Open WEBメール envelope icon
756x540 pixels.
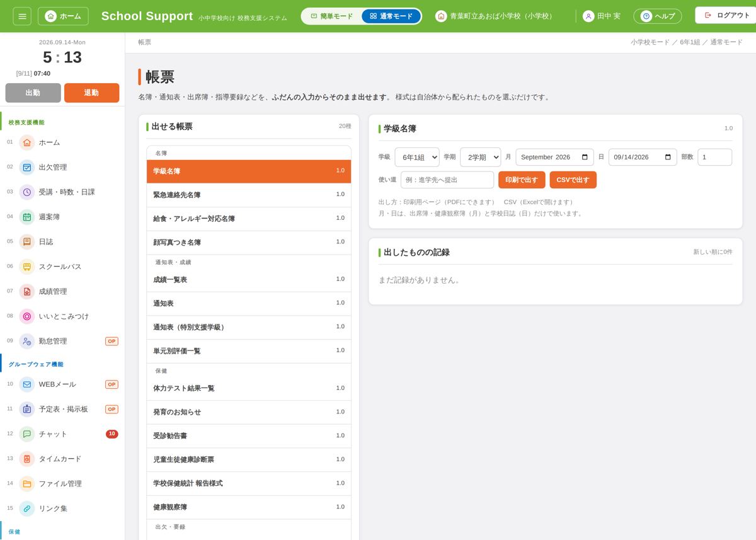(x=26, y=384)
